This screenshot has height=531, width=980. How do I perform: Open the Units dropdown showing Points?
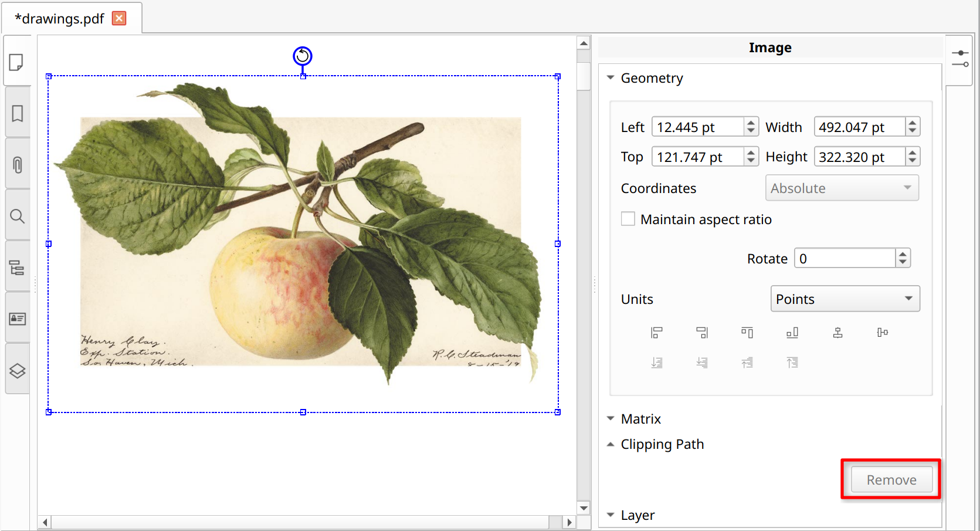coord(845,299)
